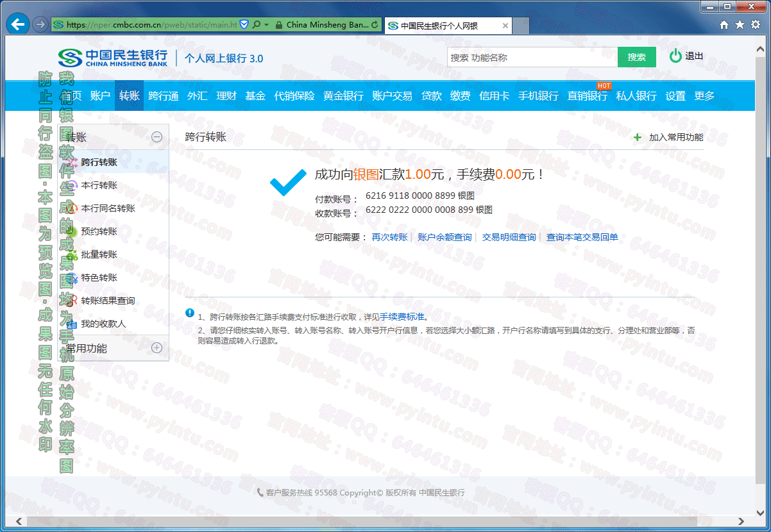Close the 中国民生银行个人网银 browser tab
Screen dimensions: 771x532
(505, 26)
